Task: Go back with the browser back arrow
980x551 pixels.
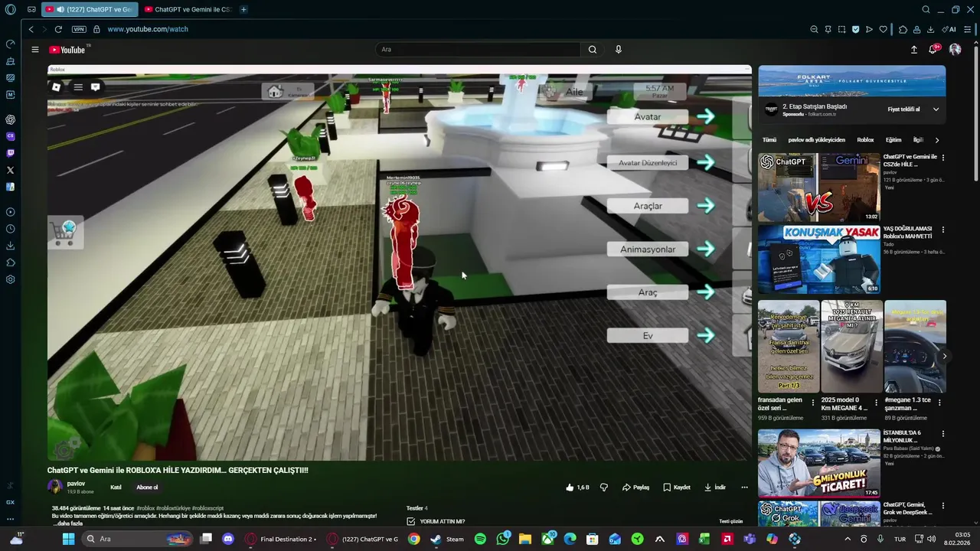Action: [31, 29]
